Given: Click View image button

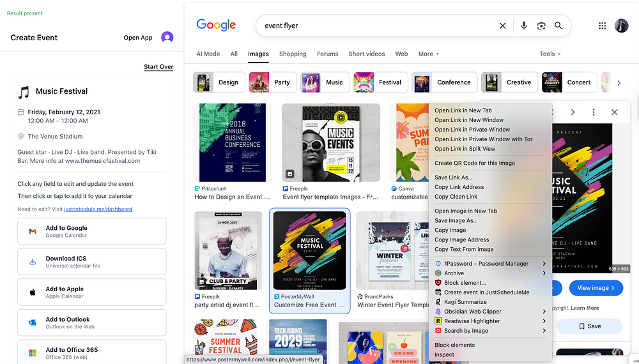Looking at the screenshot, I should (x=596, y=288).
